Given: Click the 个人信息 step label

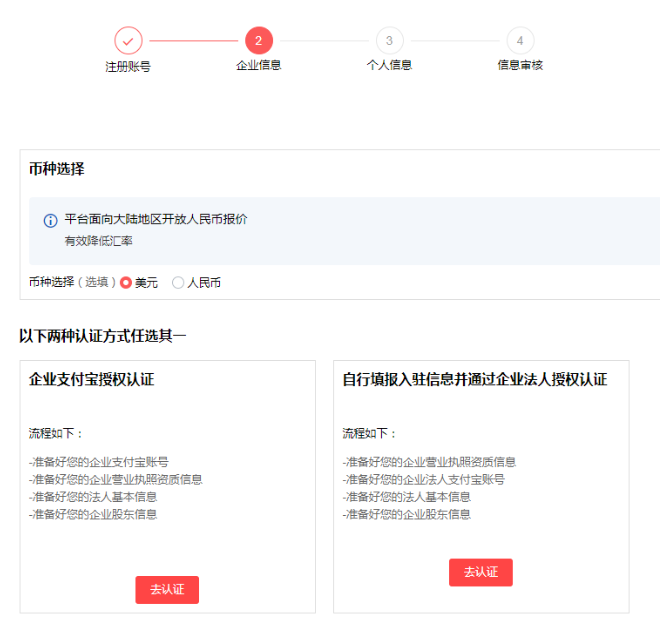Looking at the screenshot, I should 390,65.
